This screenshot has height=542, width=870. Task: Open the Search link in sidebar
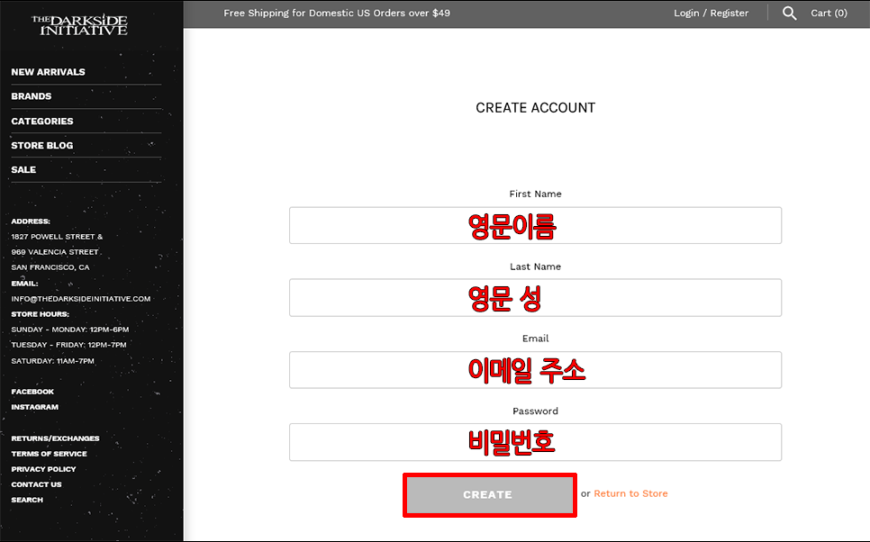pyautogui.click(x=27, y=500)
